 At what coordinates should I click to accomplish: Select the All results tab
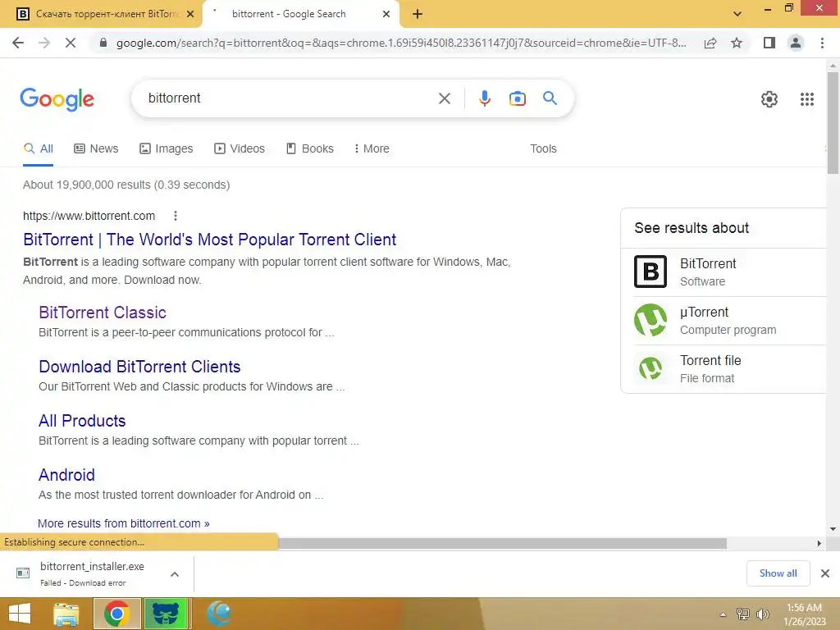(38, 149)
